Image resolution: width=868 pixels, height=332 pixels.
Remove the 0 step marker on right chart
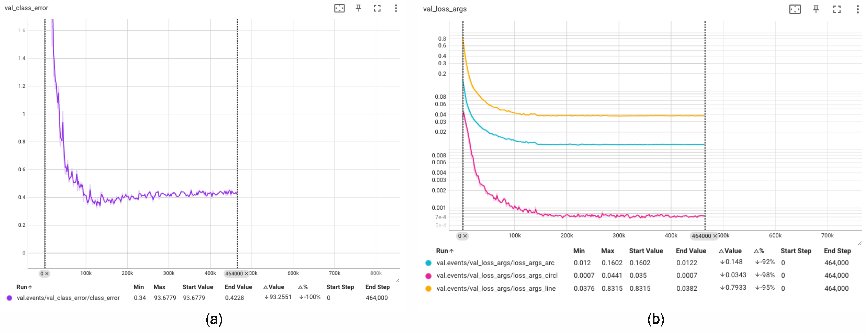click(x=465, y=236)
